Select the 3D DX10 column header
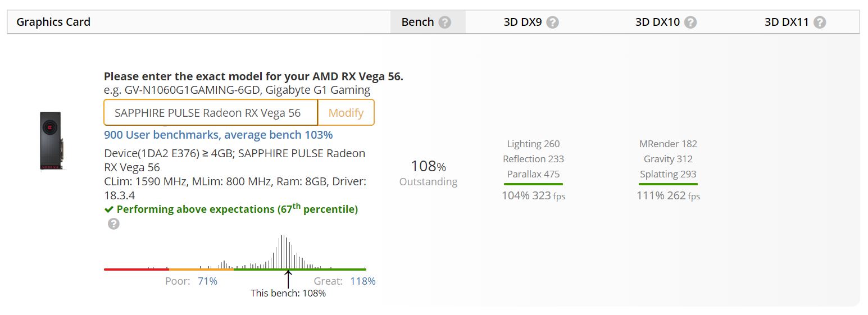This screenshot has height=315, width=868. click(657, 22)
